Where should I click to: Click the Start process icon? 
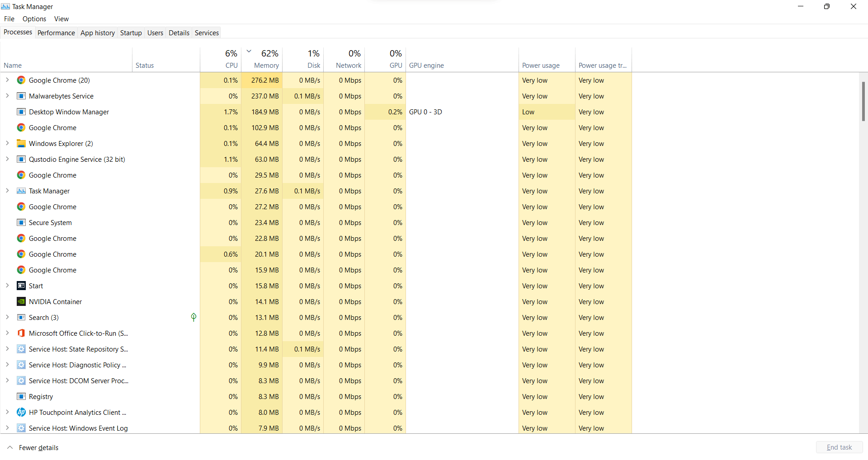(x=21, y=286)
